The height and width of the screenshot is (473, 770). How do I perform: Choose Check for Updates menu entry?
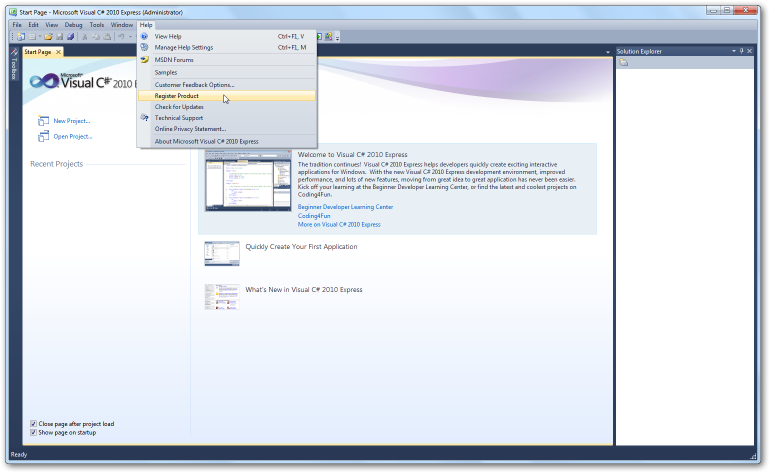tap(178, 106)
